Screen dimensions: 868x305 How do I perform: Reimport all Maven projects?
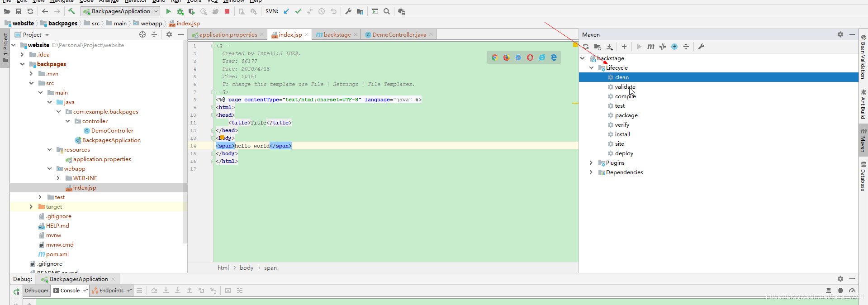click(586, 47)
